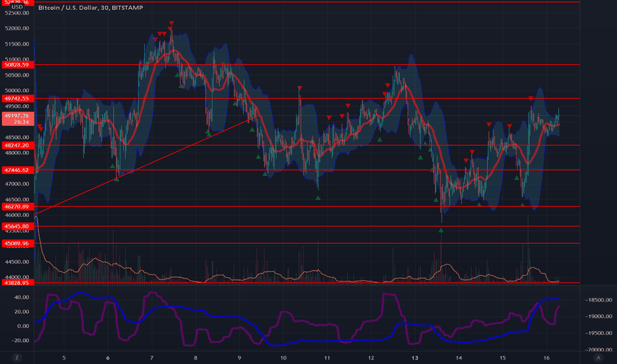Click the 44500.00 price axis value

17,261
